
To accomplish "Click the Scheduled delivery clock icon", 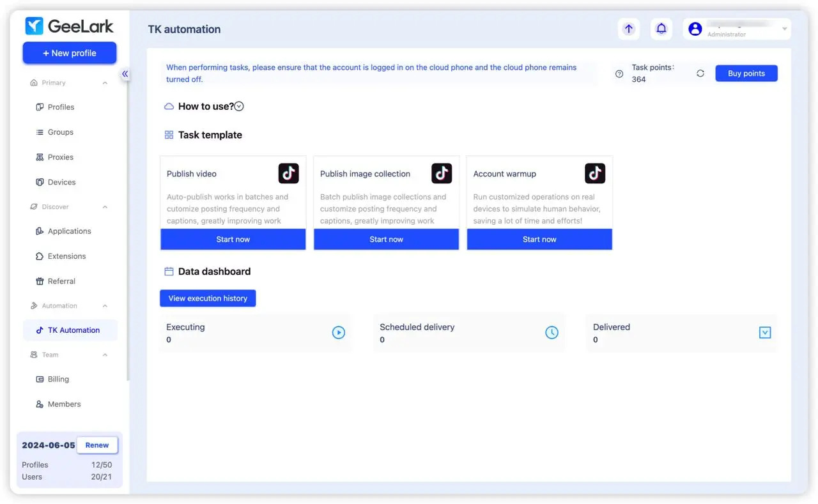I will (x=552, y=332).
